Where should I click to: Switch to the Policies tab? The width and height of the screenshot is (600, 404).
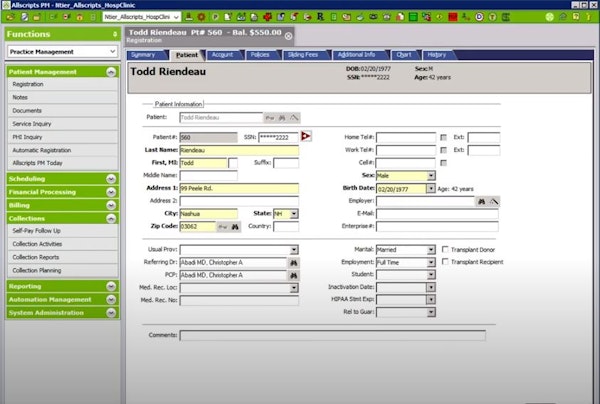coord(261,55)
